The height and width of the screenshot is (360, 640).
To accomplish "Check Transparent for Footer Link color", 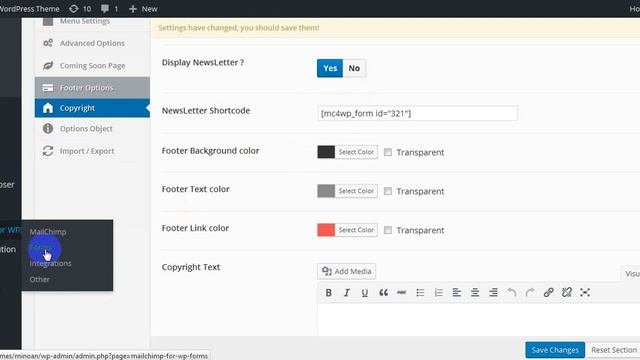I will pos(388,230).
